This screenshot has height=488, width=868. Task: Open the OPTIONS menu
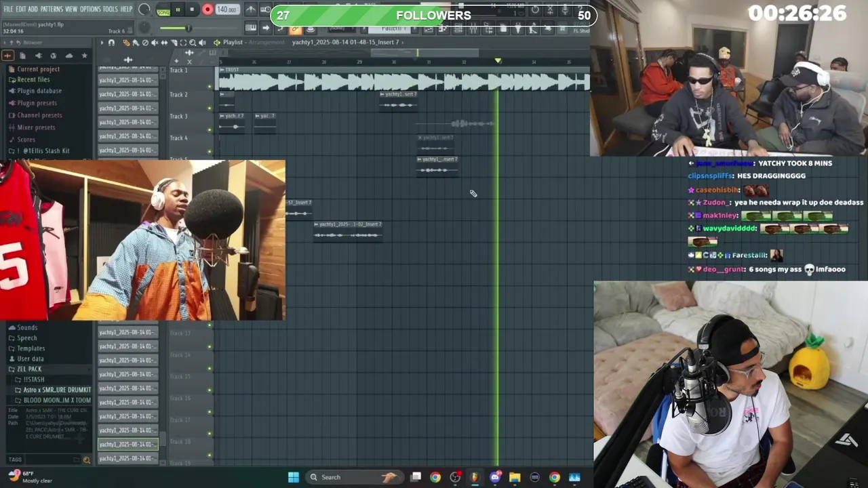pos(90,9)
